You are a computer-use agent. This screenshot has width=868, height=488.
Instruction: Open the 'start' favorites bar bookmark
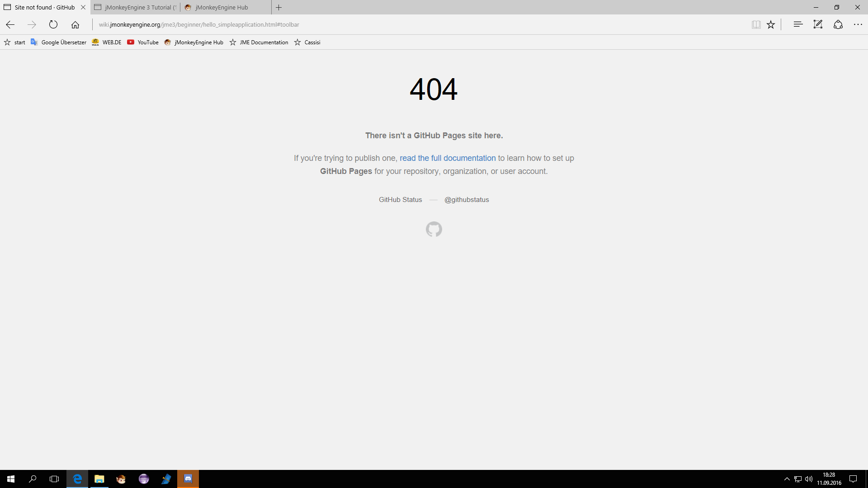(14, 42)
